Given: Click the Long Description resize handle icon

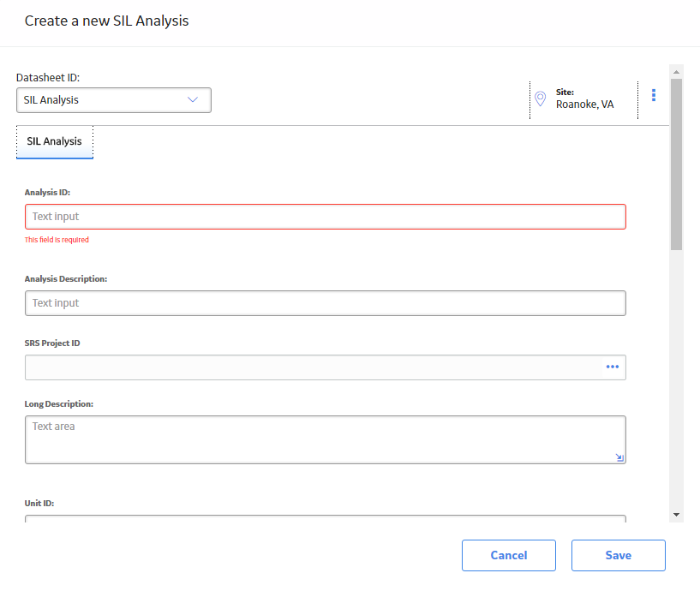Looking at the screenshot, I should coord(619,457).
